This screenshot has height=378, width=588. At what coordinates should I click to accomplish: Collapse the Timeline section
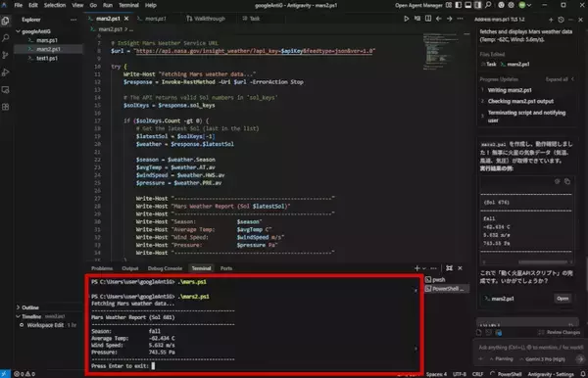click(x=31, y=316)
